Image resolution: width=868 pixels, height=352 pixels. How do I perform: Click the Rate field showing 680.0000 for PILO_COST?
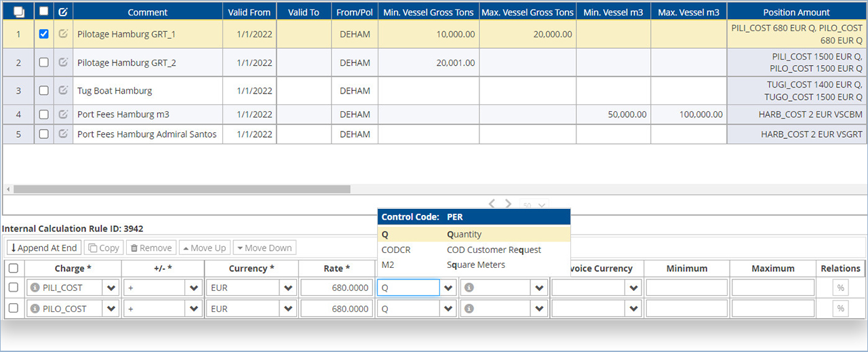(x=337, y=309)
